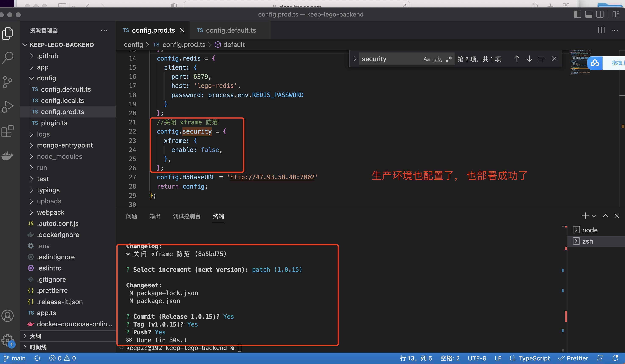Image resolution: width=625 pixels, height=364 pixels.
Task: Open the Explorer view in activity bar
Action: (x=8, y=33)
